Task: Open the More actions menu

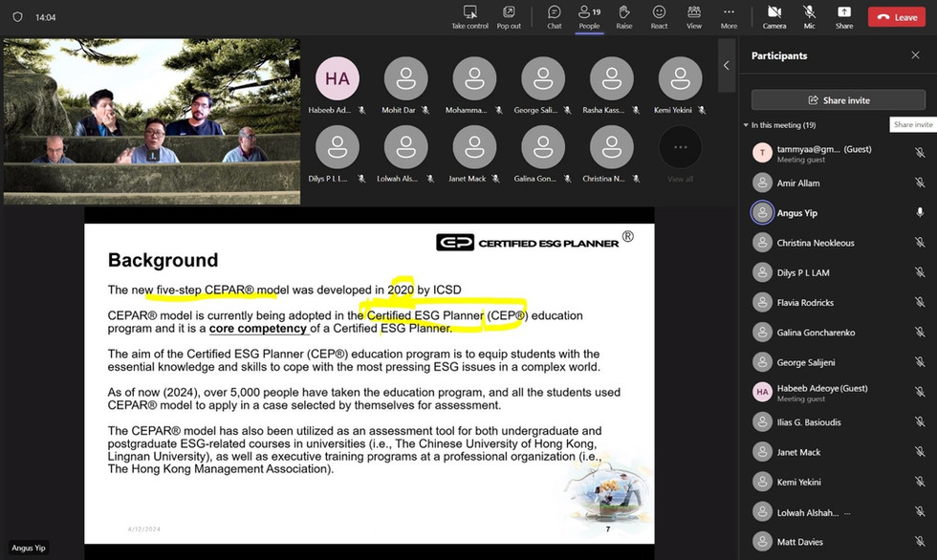Action: [729, 16]
